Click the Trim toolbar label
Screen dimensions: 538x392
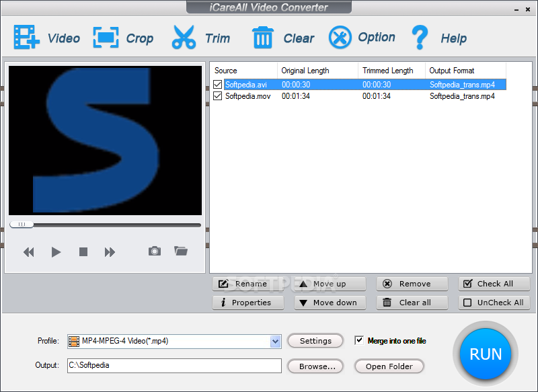218,38
